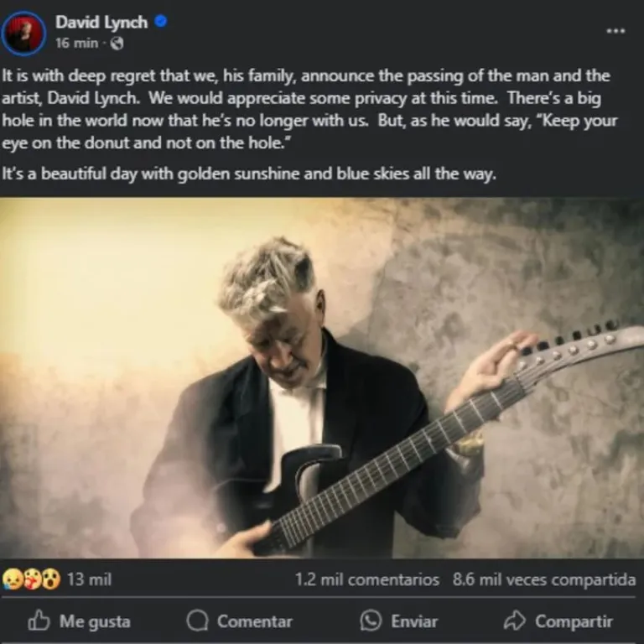Click the care hug reaction emoji
This screenshot has width=644, height=644.
(x=31, y=579)
